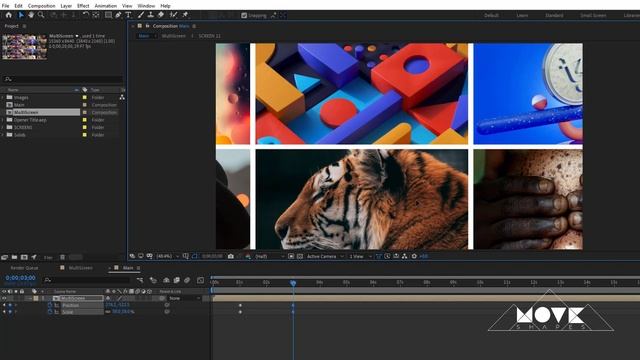The image size is (640, 360).
Task: Expand the SCREENS folder in Project panel
Action: 3,127
